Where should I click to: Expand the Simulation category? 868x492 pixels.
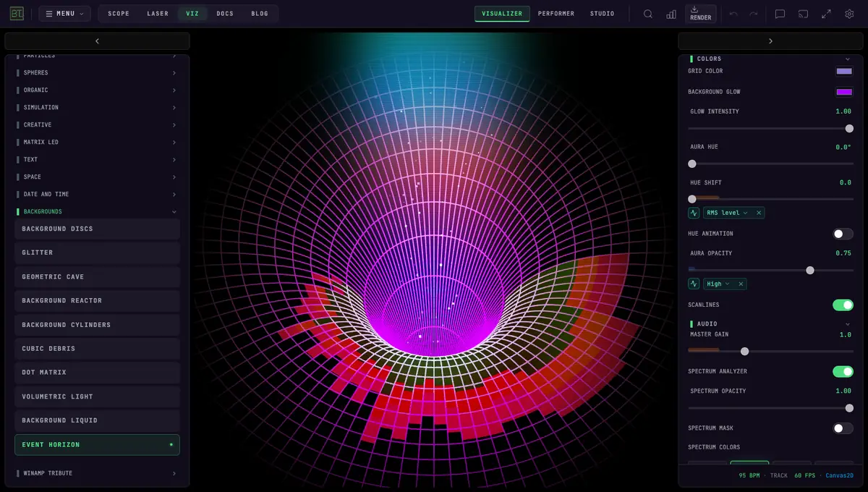[x=97, y=107]
